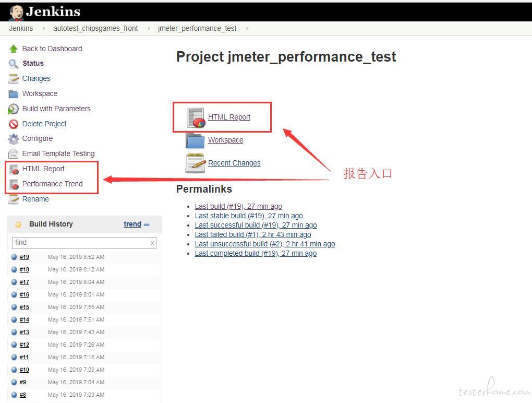This screenshot has width=532, height=403.
Task: Open Changes from the sidebar
Action: (37, 79)
